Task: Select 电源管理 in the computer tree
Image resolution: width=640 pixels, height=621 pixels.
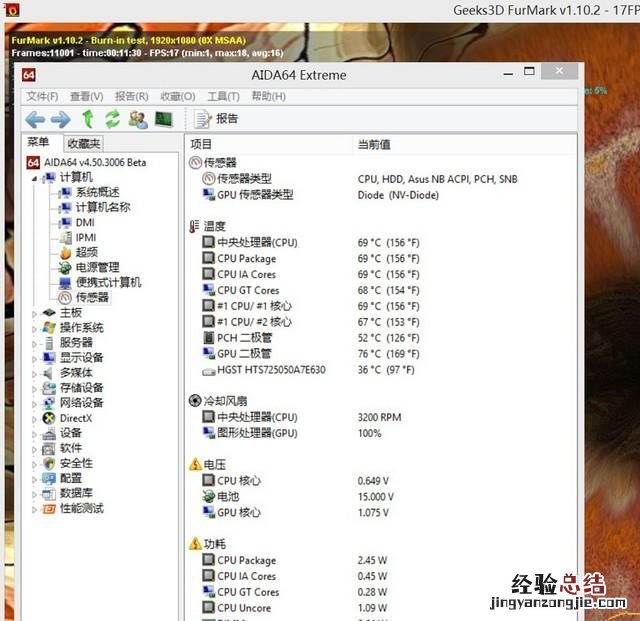Action: click(x=96, y=267)
